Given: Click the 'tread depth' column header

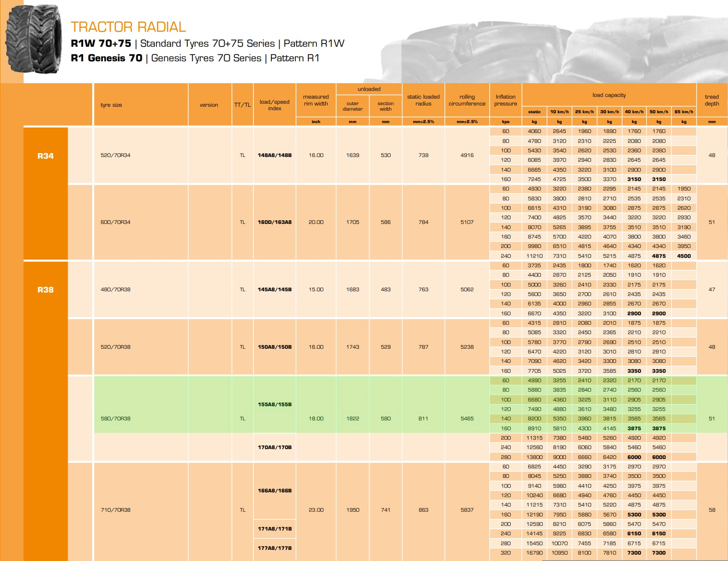Looking at the screenshot, I should (712, 100).
